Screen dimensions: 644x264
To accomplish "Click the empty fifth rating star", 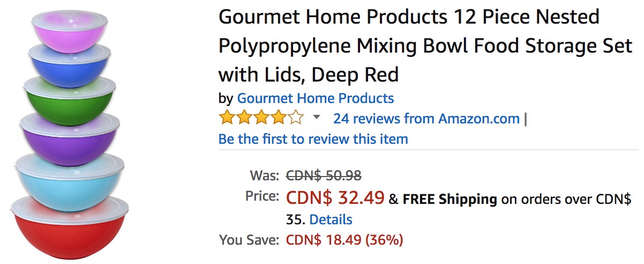I will (296, 118).
